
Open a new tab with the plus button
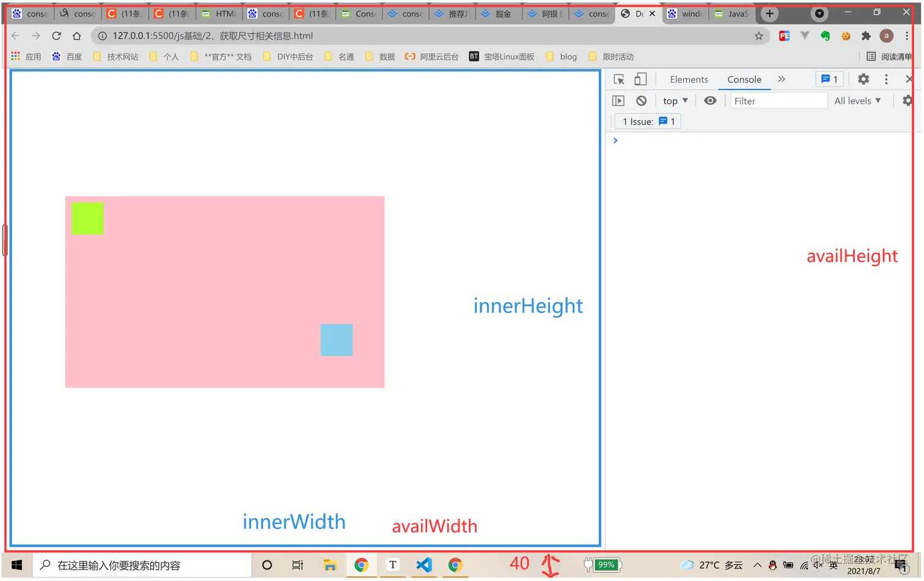pos(769,13)
